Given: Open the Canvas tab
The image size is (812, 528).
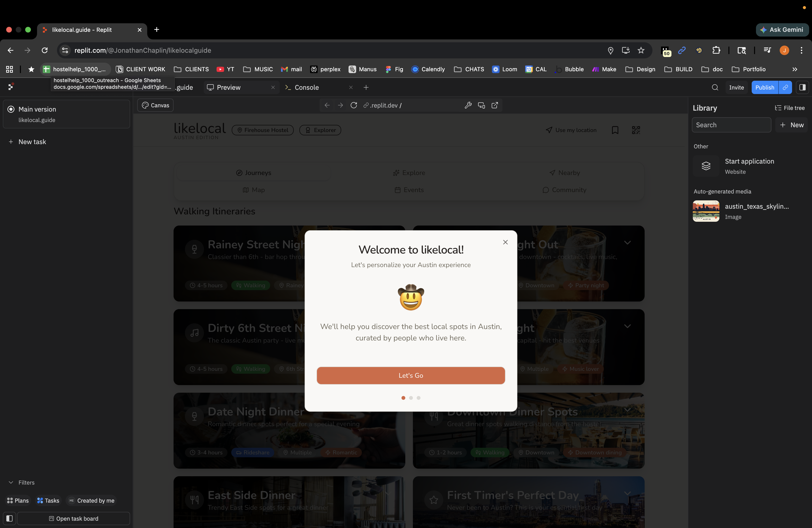Looking at the screenshot, I should [x=156, y=105].
